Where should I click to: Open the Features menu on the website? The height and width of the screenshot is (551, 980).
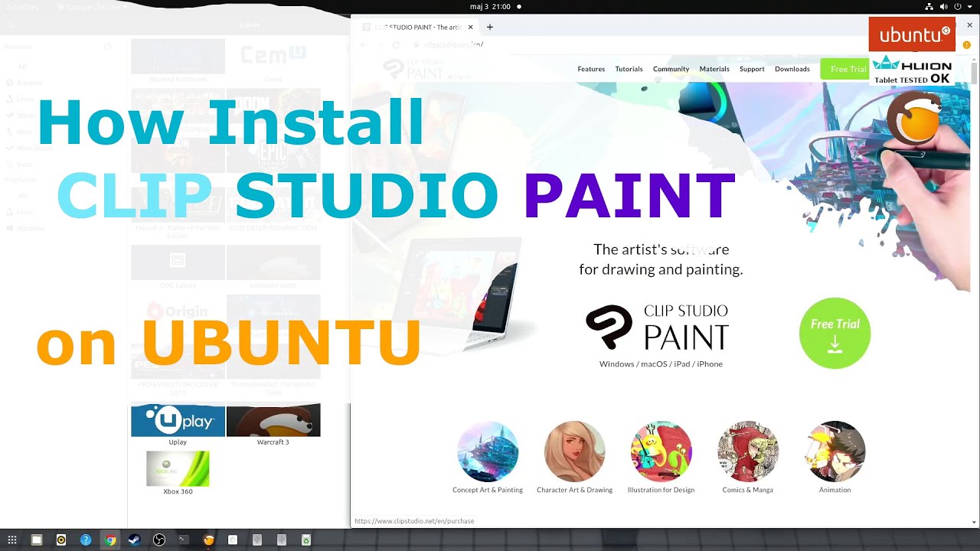(x=591, y=69)
